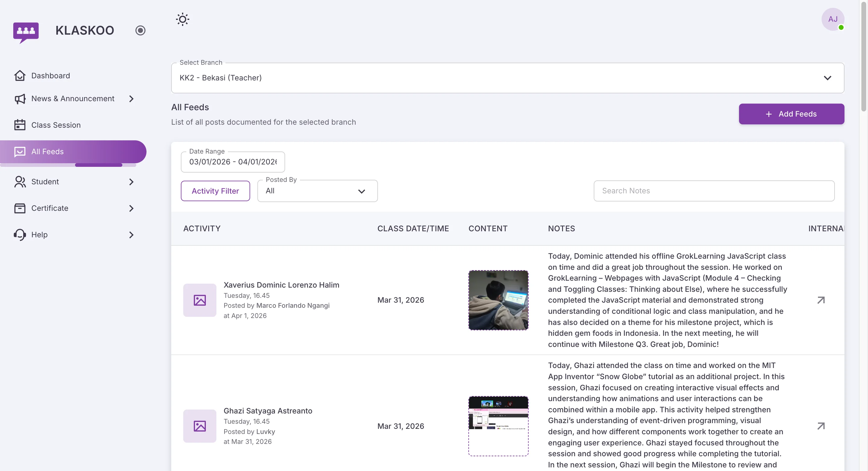Toggle light/dark theme with the sun icon
This screenshot has width=868, height=471.
coord(182,19)
